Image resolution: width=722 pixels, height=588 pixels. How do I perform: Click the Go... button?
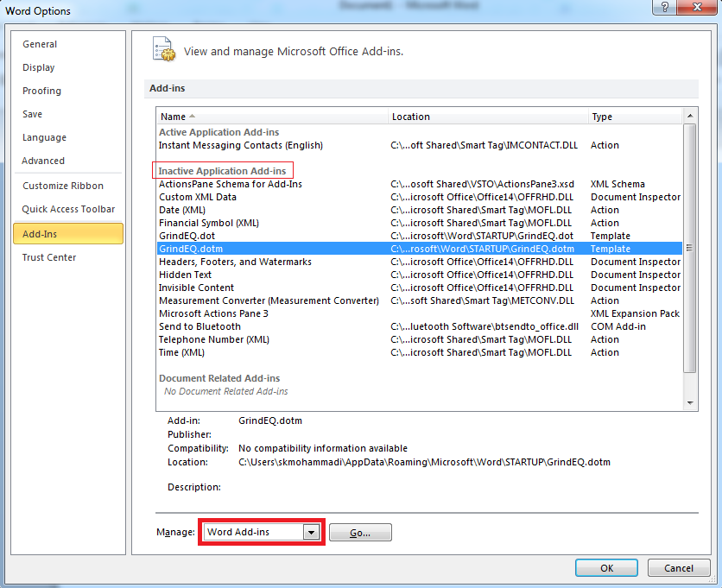tap(360, 533)
